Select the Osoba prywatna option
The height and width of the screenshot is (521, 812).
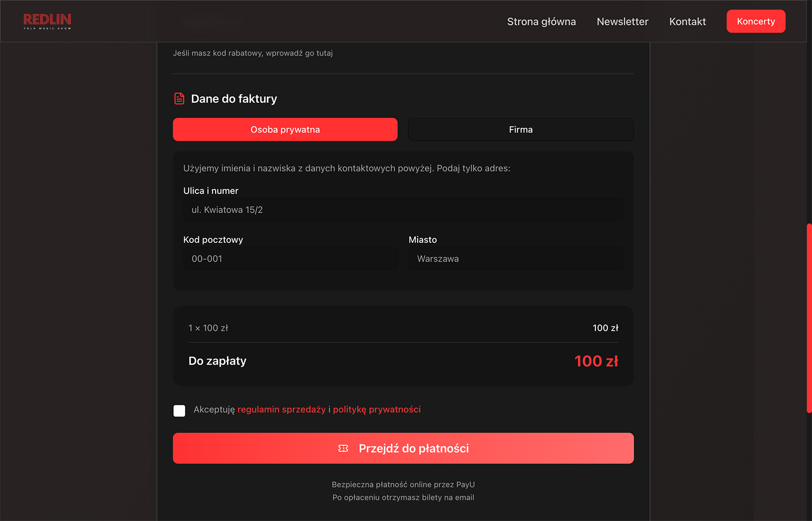285,129
